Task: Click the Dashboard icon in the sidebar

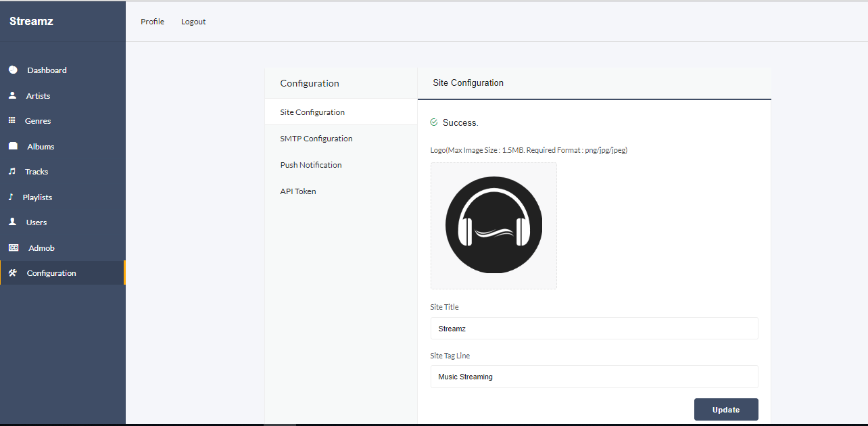Action: click(x=13, y=70)
